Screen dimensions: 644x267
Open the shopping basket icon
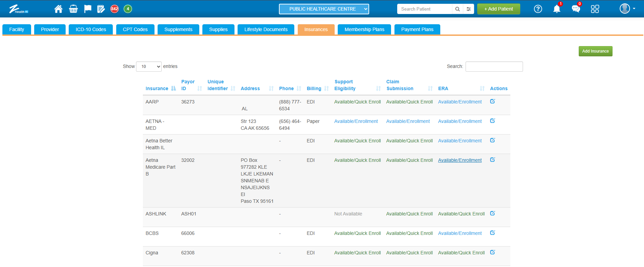coord(73,9)
